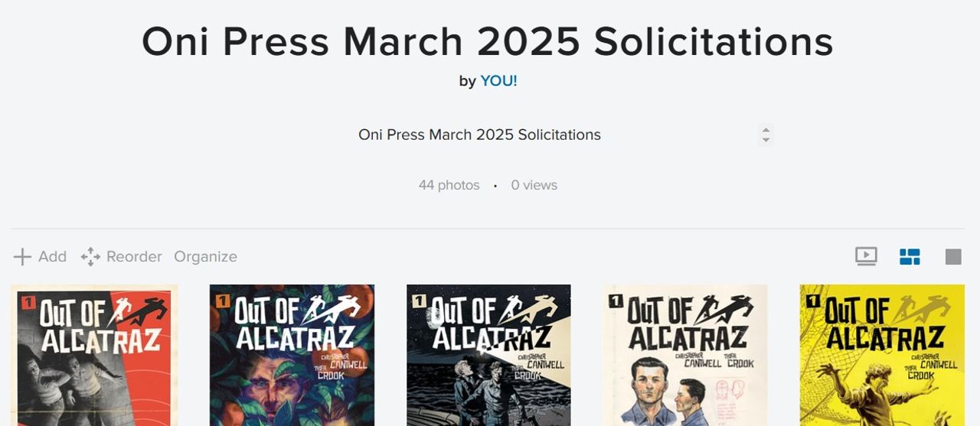The image size is (980, 426).
Task: Open the cream sketch-portrait Out of Alcatraz cover
Action: click(685, 355)
